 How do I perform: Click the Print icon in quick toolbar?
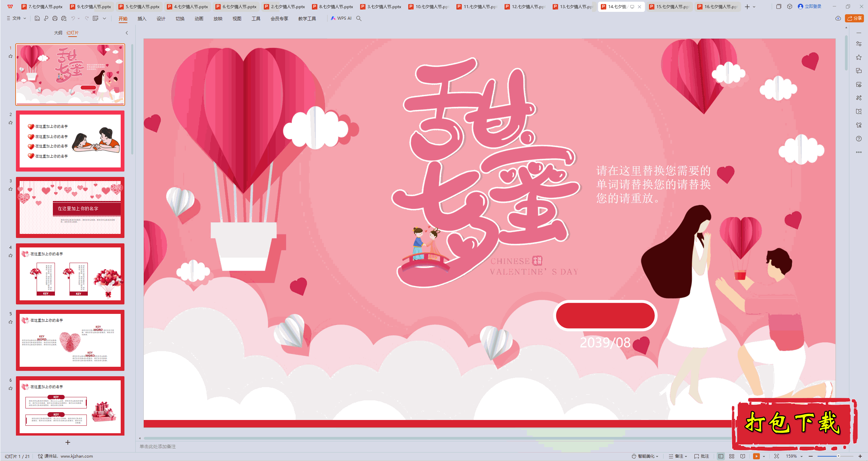(x=55, y=18)
